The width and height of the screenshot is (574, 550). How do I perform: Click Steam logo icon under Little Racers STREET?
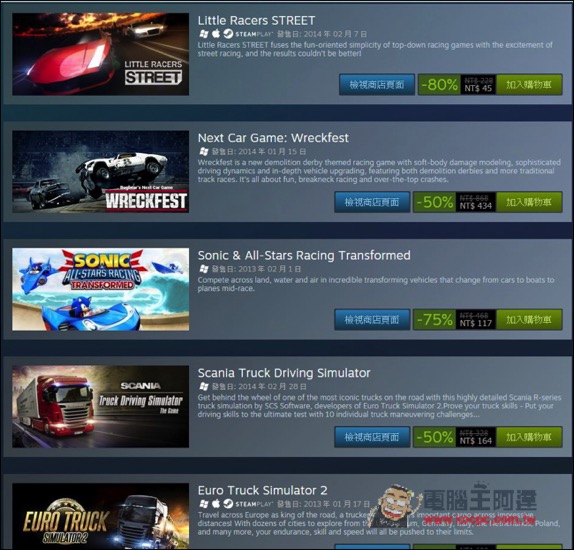pyautogui.click(x=228, y=34)
